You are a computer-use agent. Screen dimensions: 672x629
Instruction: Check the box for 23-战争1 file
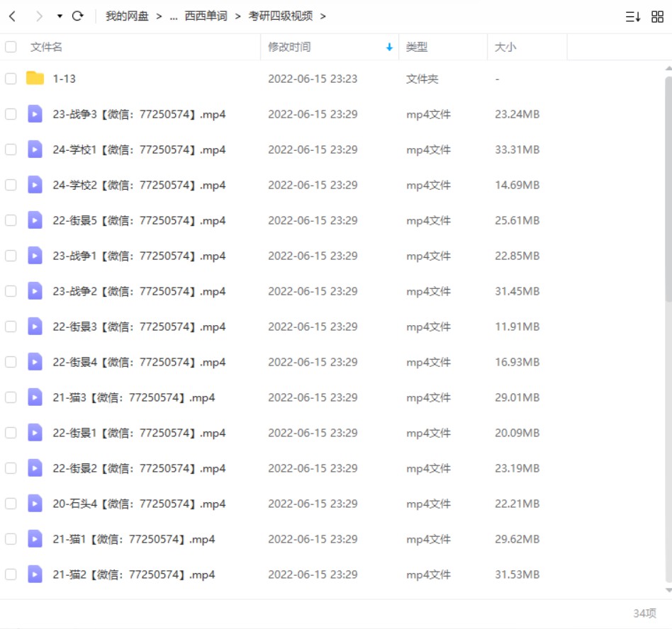pos(11,256)
